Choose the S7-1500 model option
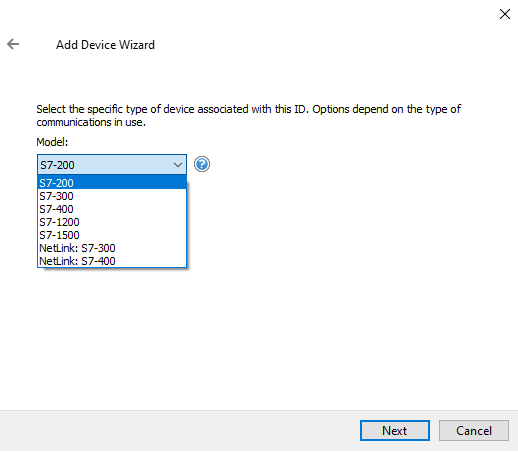This screenshot has width=518, height=452. click(x=112, y=235)
